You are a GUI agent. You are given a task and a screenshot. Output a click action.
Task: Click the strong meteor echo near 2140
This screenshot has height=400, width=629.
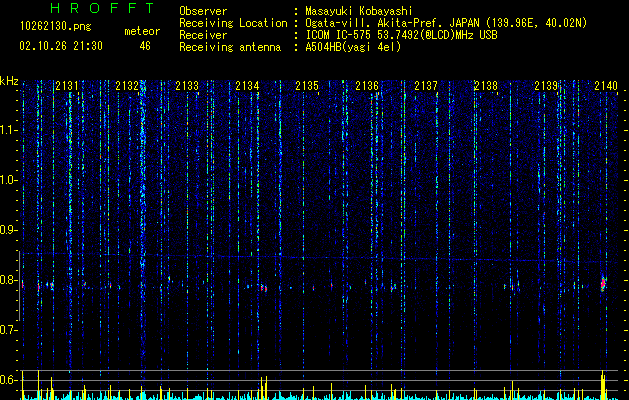click(x=603, y=283)
